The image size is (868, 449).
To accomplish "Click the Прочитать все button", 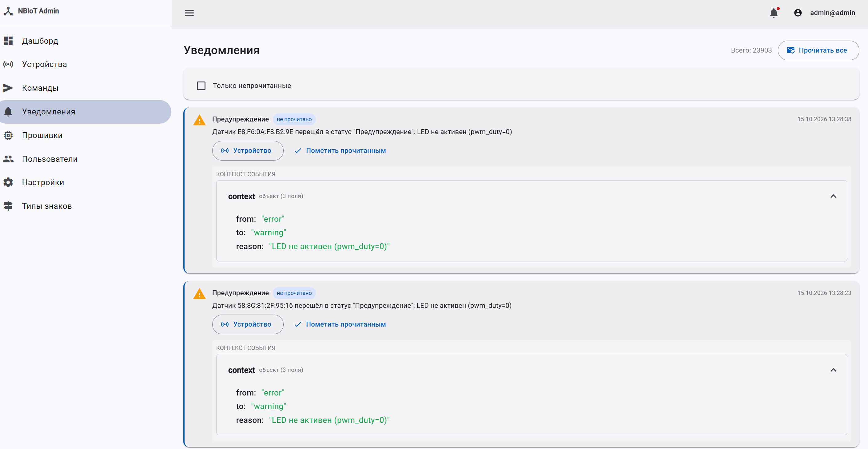I will click(x=818, y=50).
